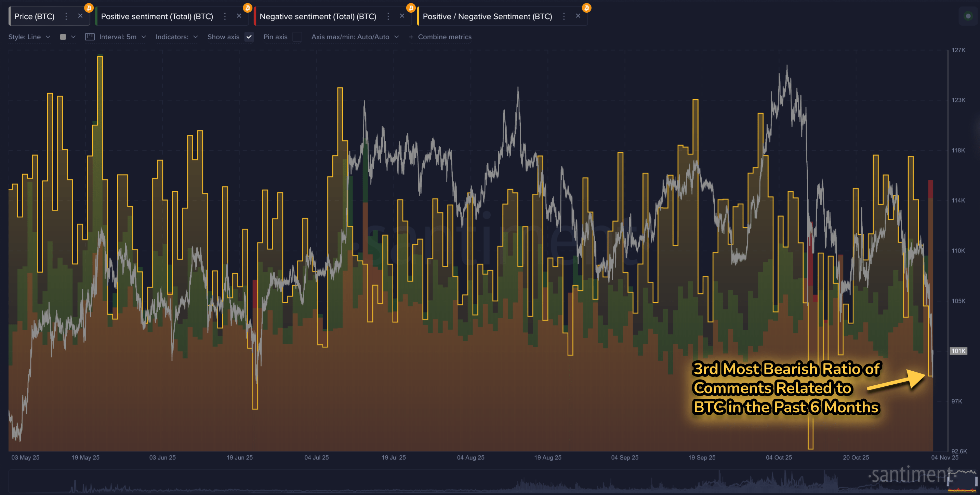Switch to the Price (BTC) metric chip
Image resolution: width=980 pixels, height=495 pixels.
(34, 16)
